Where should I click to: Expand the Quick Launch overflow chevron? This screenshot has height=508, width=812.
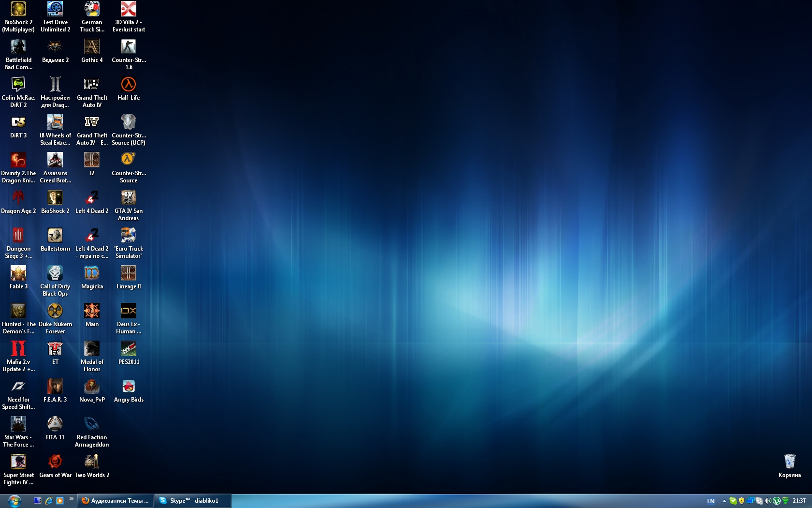pyautogui.click(x=72, y=499)
